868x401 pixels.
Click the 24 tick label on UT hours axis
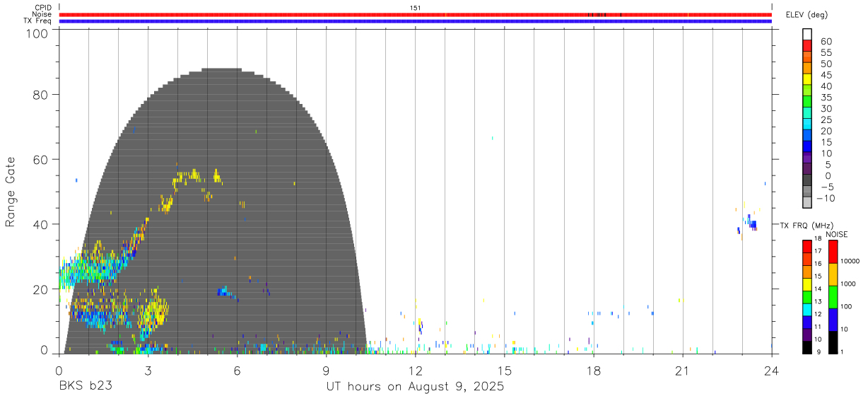pyautogui.click(x=771, y=371)
